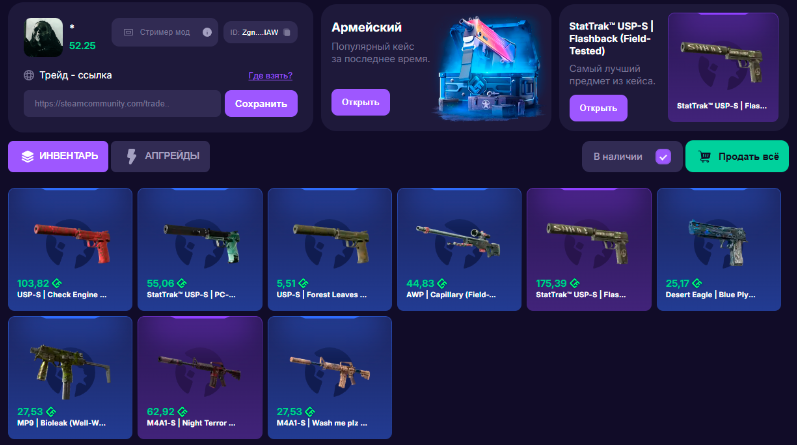Click Открыть under StatTrak USP-S Flashback
The image size is (797, 445).
coord(598,108)
